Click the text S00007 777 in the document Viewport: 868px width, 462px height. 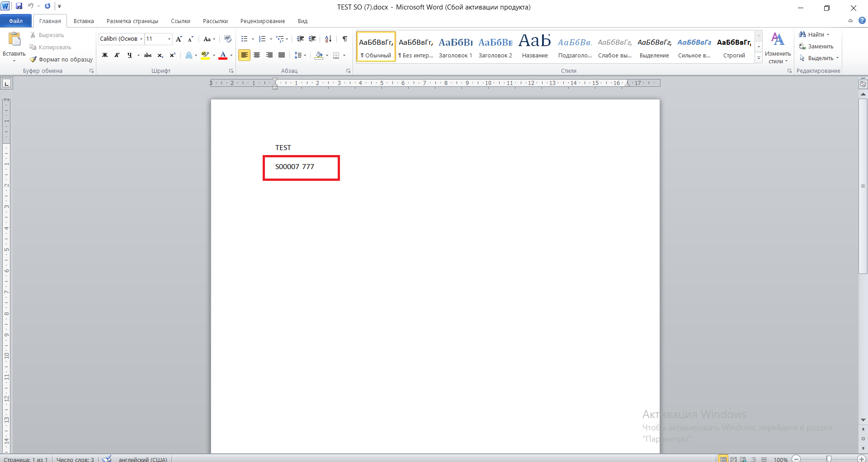[x=295, y=166]
